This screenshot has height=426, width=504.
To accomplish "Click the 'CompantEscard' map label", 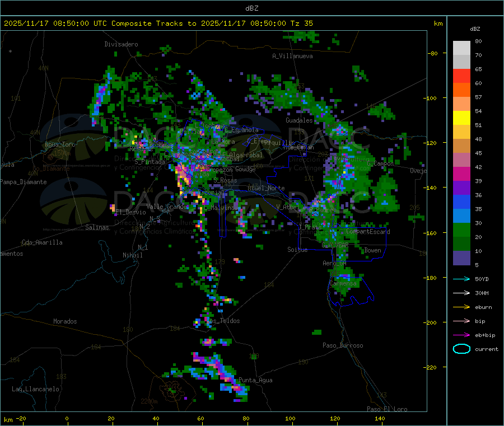I will point(368,232).
